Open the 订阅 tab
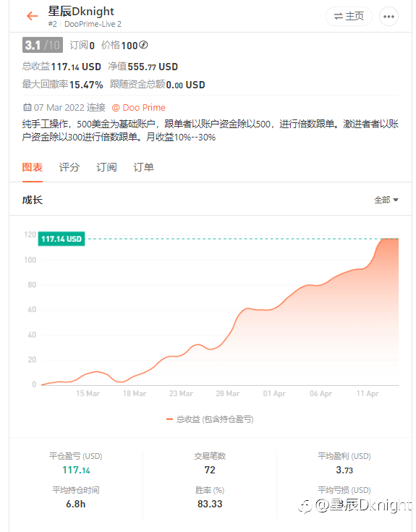 (106, 167)
